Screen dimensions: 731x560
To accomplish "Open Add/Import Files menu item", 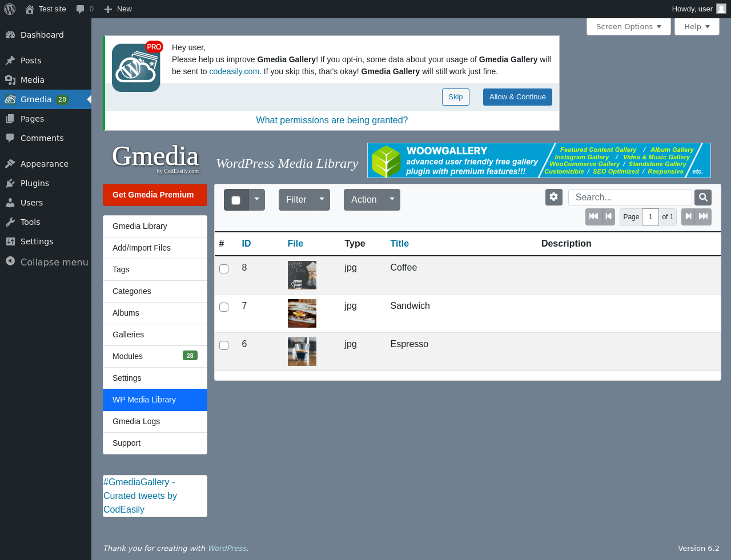I will [155, 248].
